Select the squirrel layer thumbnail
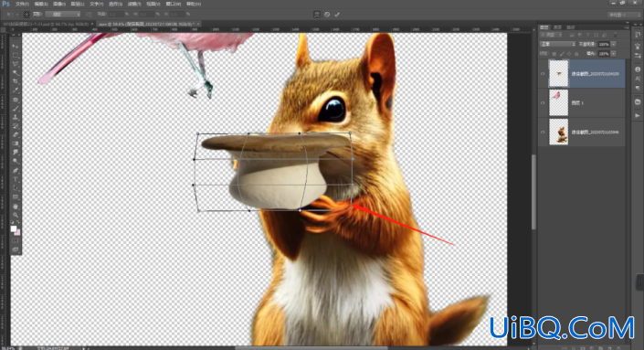Viewport: 644px width, 350px height. pos(558,132)
